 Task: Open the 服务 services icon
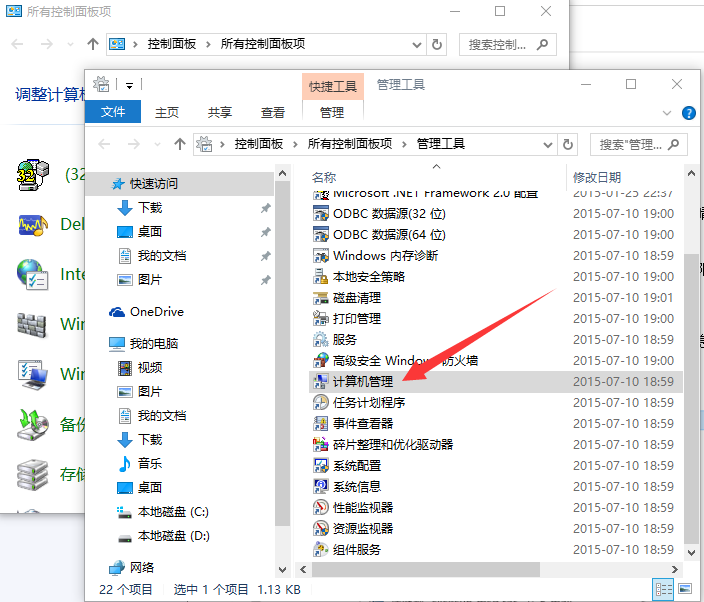[321, 339]
